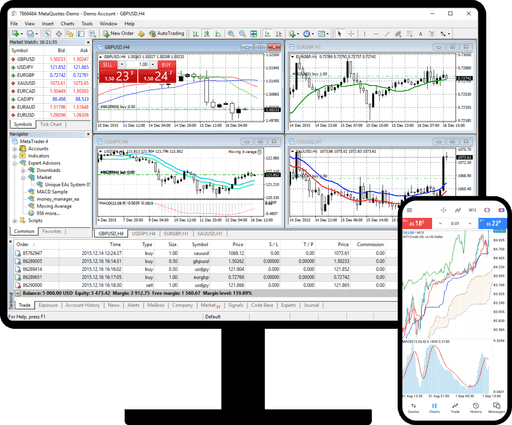Expand the Scripts node in Navigator
Screen dimensions: 512x425
(x=15, y=221)
